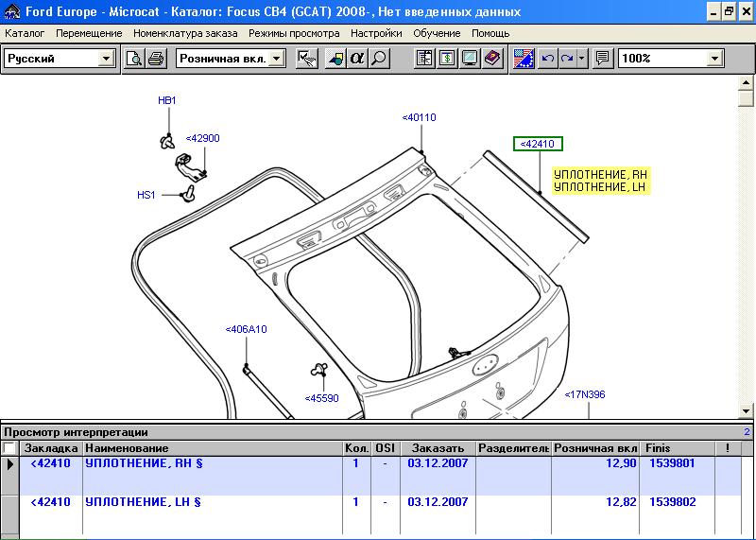The image size is (756, 540).
Task: Click the diagram vertical scrollbar thumb
Action: (746, 98)
